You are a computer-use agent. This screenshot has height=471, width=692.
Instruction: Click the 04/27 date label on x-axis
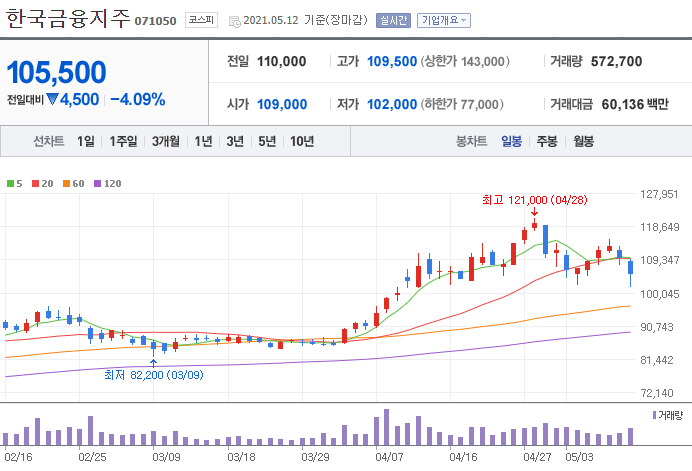(538, 457)
